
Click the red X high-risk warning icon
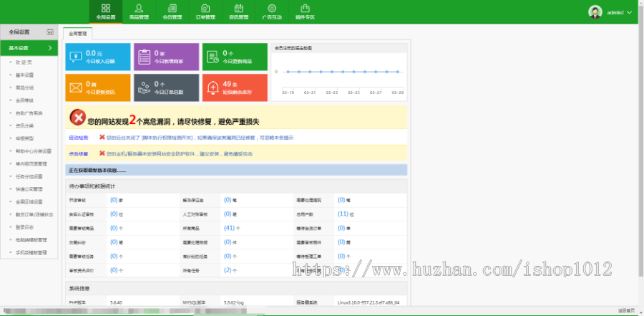click(77, 117)
